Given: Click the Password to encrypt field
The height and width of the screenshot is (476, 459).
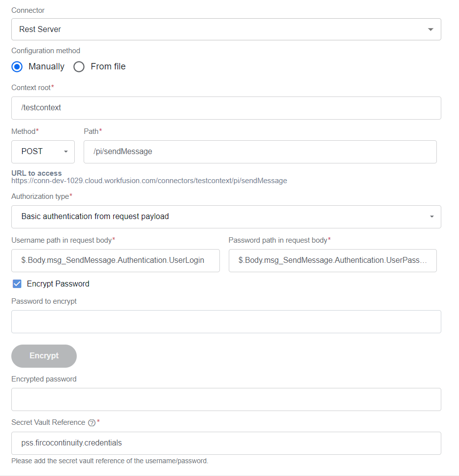Looking at the screenshot, I should click(x=226, y=322).
